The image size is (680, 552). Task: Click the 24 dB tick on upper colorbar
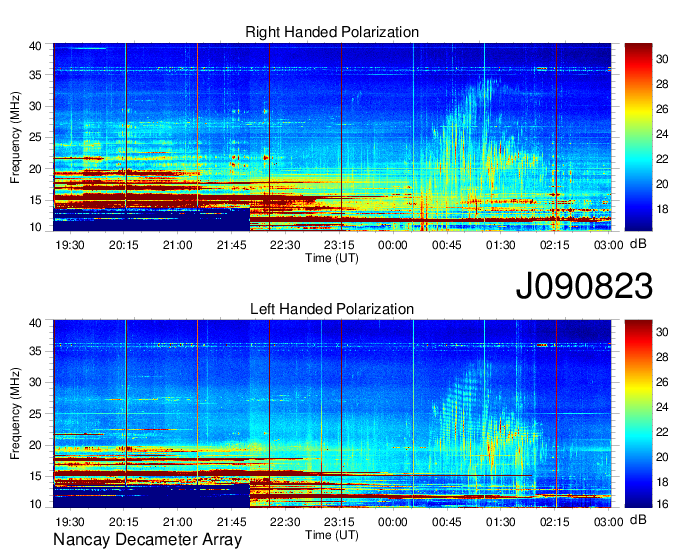tap(662, 134)
